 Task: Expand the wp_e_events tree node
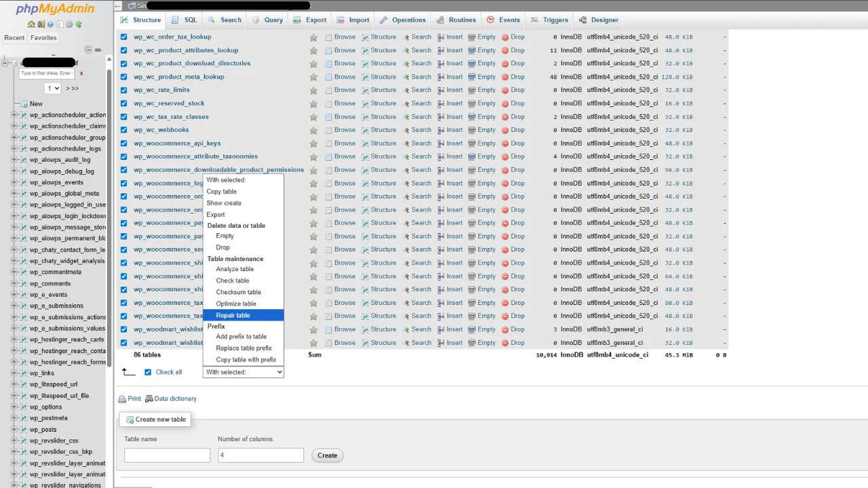coord(14,294)
